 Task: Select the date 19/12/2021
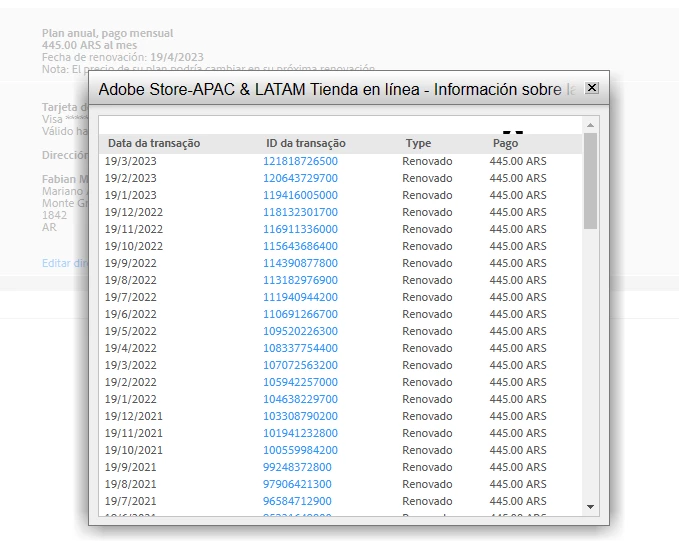click(134, 416)
